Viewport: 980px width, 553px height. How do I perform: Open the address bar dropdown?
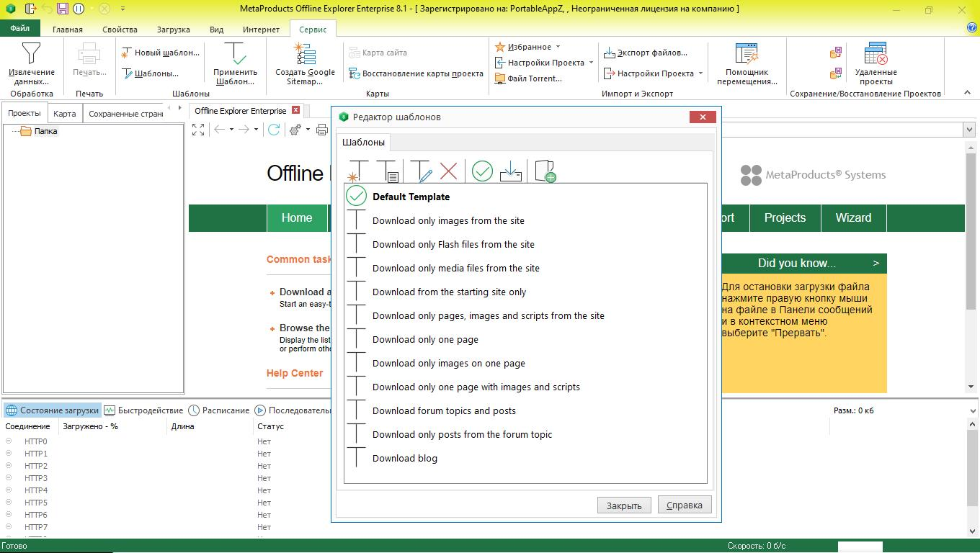[x=968, y=130]
